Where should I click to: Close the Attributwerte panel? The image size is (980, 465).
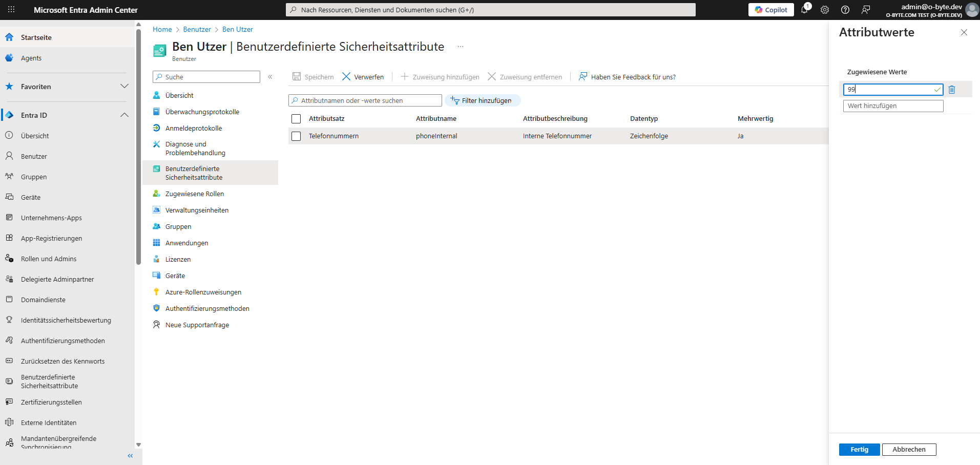964,32
